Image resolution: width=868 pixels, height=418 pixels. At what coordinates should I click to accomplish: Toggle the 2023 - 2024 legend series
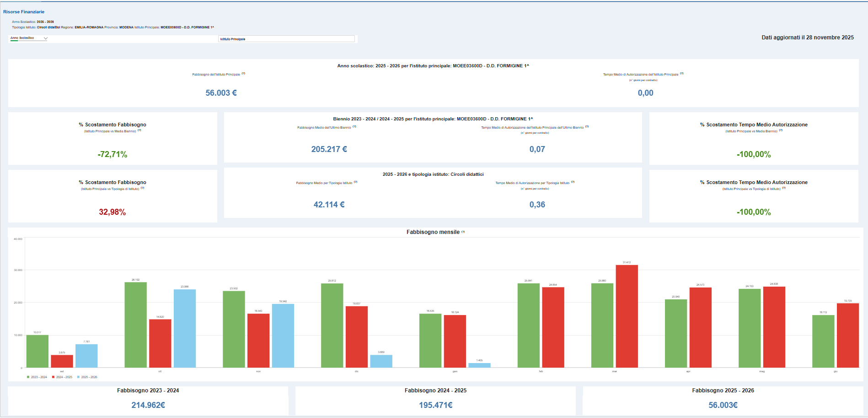click(37, 377)
